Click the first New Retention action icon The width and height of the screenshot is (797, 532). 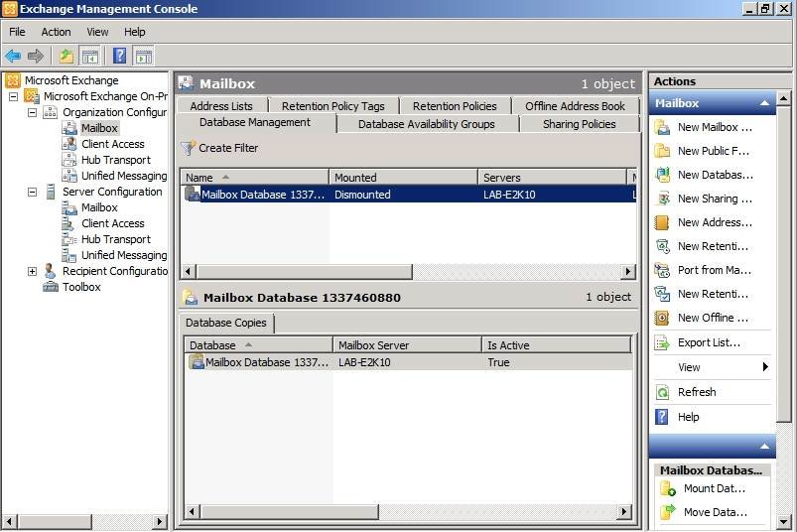pyautogui.click(x=662, y=246)
